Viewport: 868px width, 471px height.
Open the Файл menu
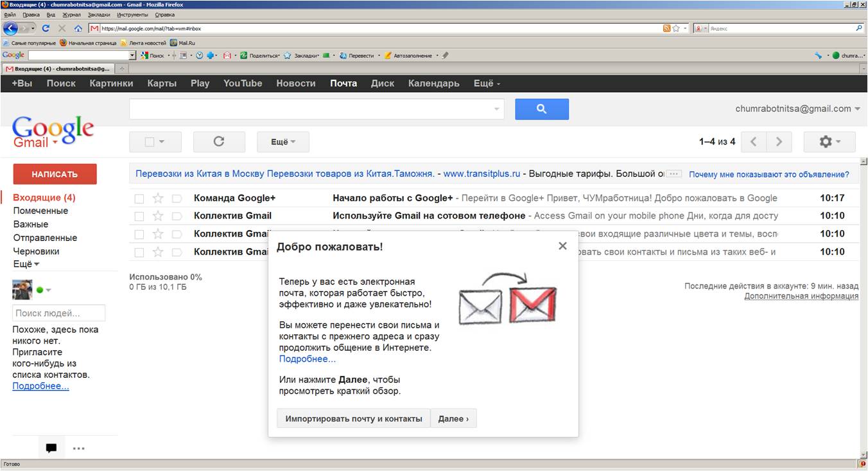point(10,14)
